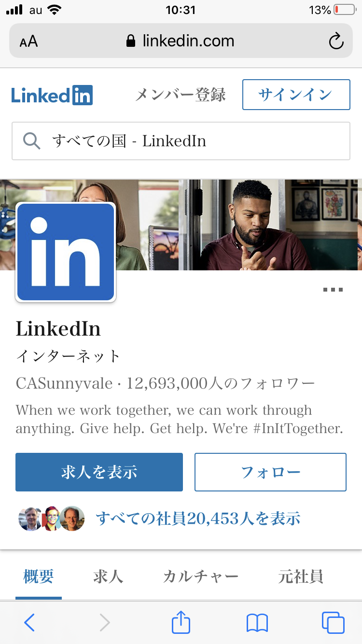Tap the LinkedIn company logo image

(66, 252)
